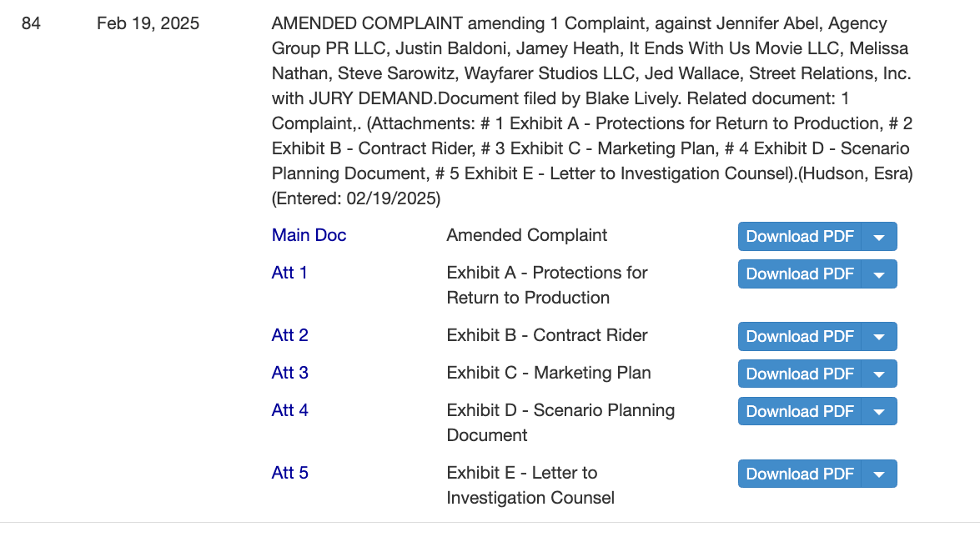Download PDF of Exhibit D Scenario Planning
Screen dimensions: 980x542
pyautogui.click(x=799, y=411)
